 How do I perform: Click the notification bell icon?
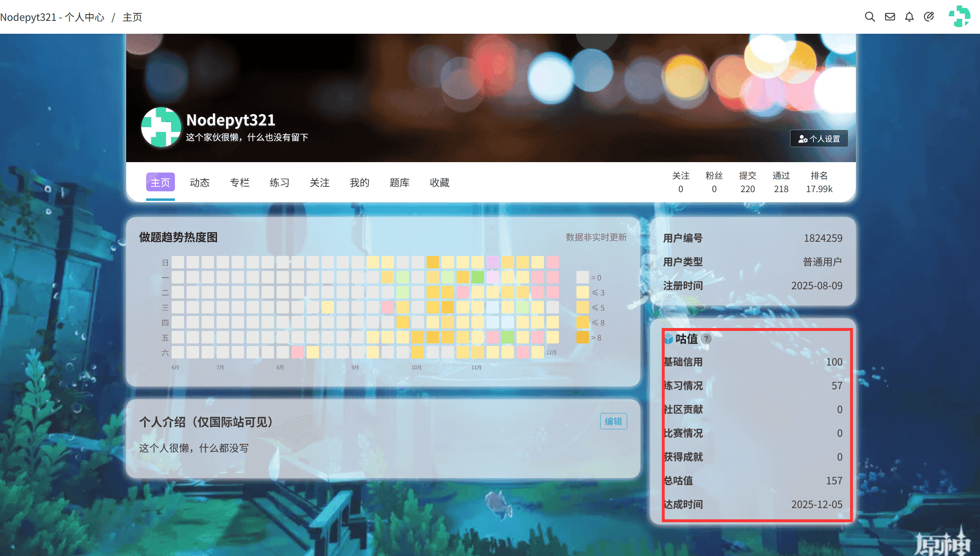point(909,17)
